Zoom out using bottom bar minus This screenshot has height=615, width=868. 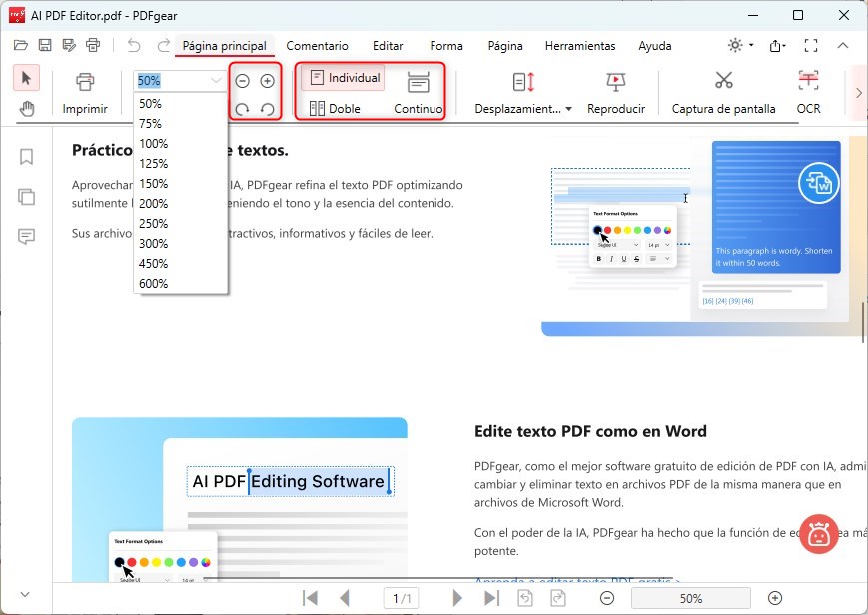pos(607,598)
